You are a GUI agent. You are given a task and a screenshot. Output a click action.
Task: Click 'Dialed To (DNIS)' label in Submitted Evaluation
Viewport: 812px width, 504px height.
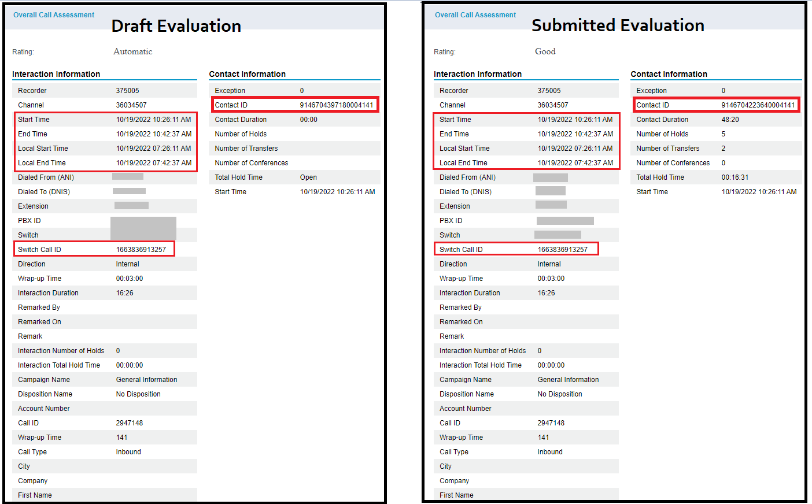tap(466, 192)
